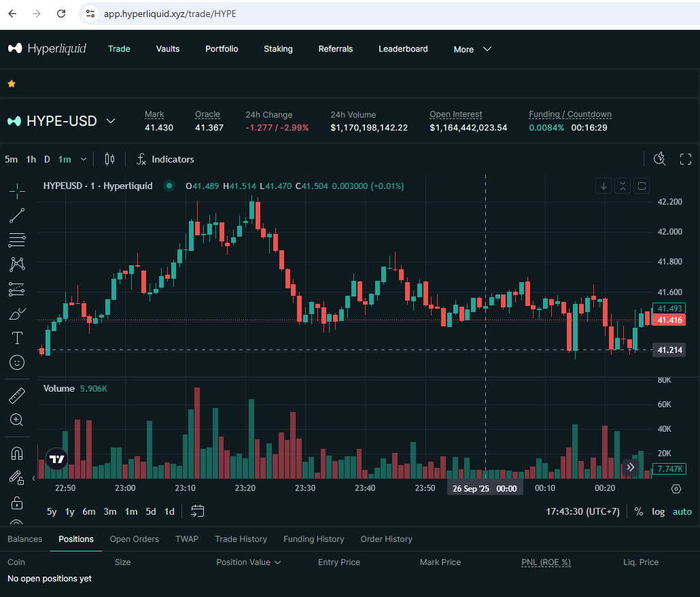Collapse the main chart pane
This screenshot has width=700, height=597.
[x=623, y=186]
